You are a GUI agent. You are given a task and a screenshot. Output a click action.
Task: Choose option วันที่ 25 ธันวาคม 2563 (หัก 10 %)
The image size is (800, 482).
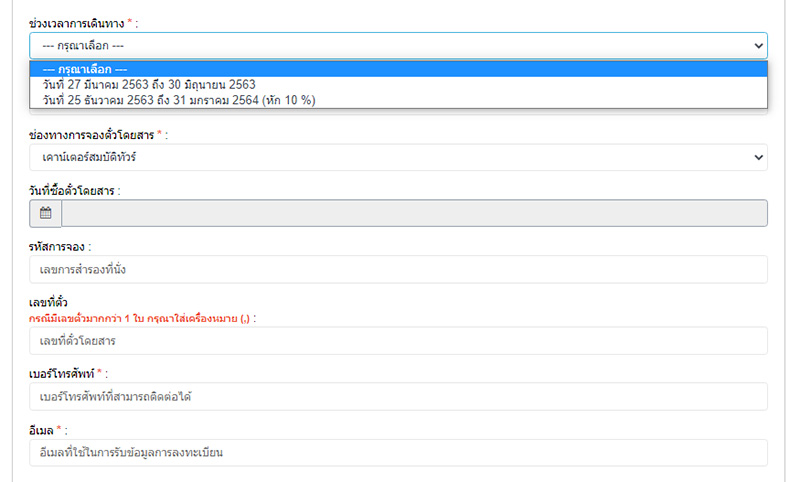[398, 100]
